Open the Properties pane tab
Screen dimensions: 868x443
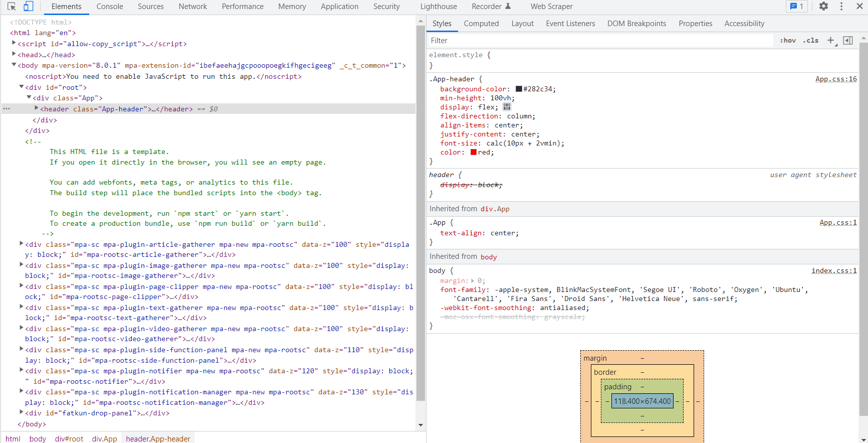695,24
